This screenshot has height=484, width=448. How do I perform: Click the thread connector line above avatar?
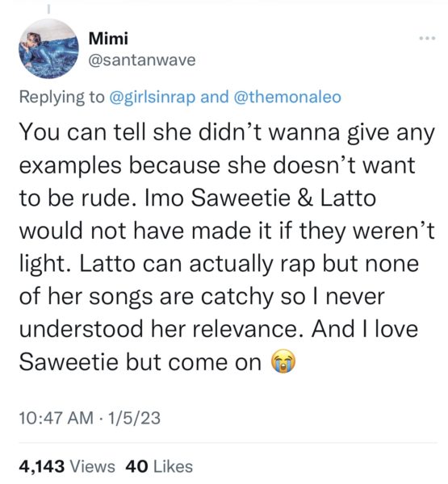pos(48,9)
